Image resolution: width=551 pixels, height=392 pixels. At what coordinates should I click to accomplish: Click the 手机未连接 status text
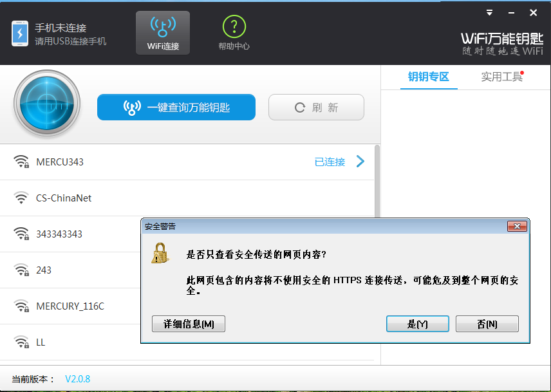tap(61, 28)
